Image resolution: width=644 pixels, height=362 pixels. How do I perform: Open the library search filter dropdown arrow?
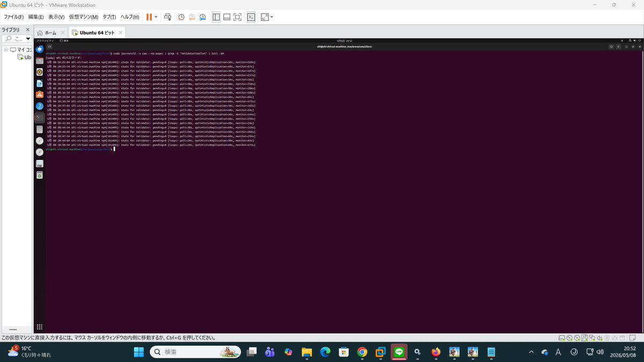click(x=28, y=39)
